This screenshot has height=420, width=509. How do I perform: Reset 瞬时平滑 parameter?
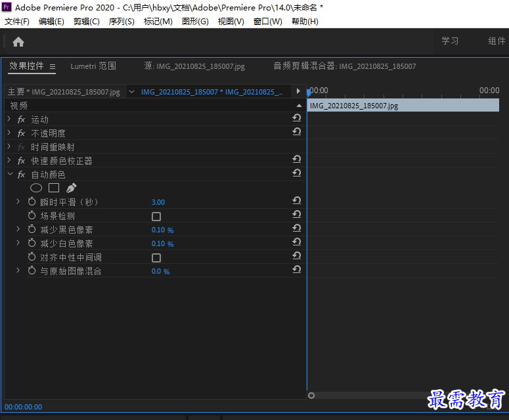[x=297, y=200]
